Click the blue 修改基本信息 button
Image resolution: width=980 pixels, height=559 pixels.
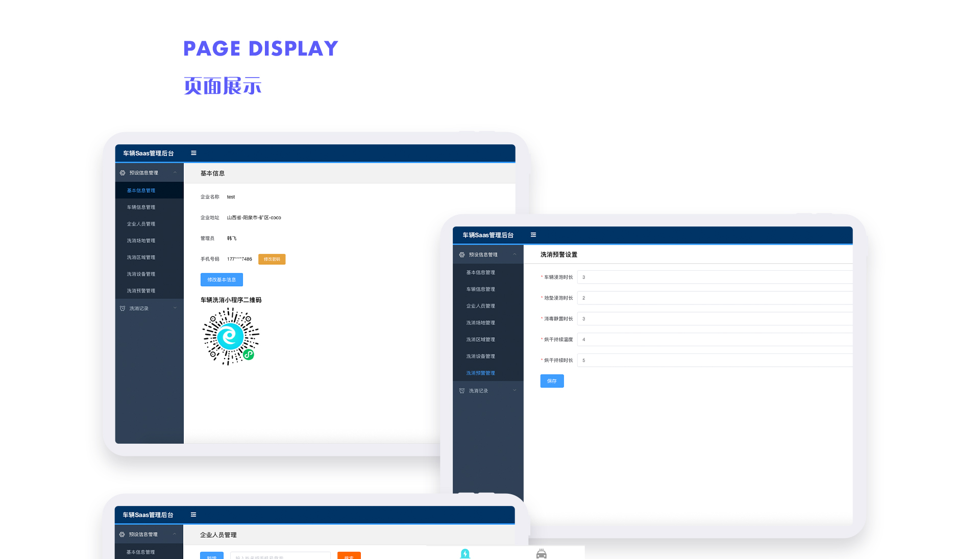[x=222, y=279]
